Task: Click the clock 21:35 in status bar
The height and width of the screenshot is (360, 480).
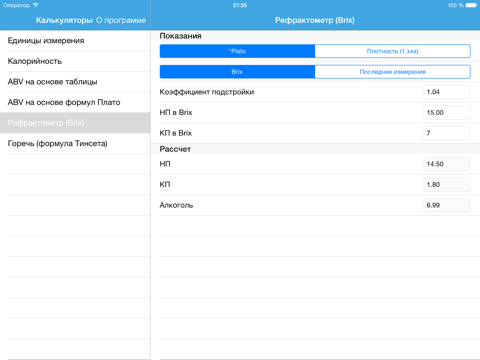Action: [x=240, y=5]
